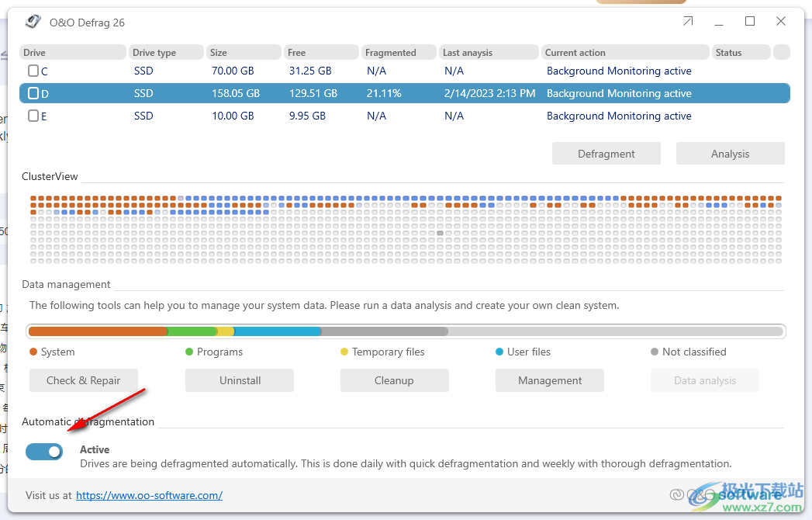The width and height of the screenshot is (812, 520).
Task: Click the 'O&O Defrag 26' window title
Action: pyautogui.click(x=87, y=23)
